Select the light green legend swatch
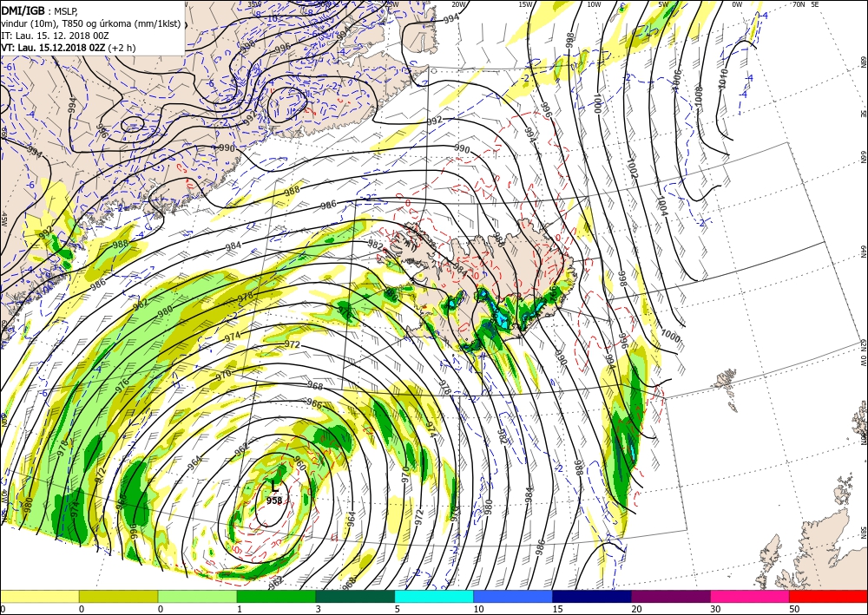868x615 pixels. pos(197,596)
